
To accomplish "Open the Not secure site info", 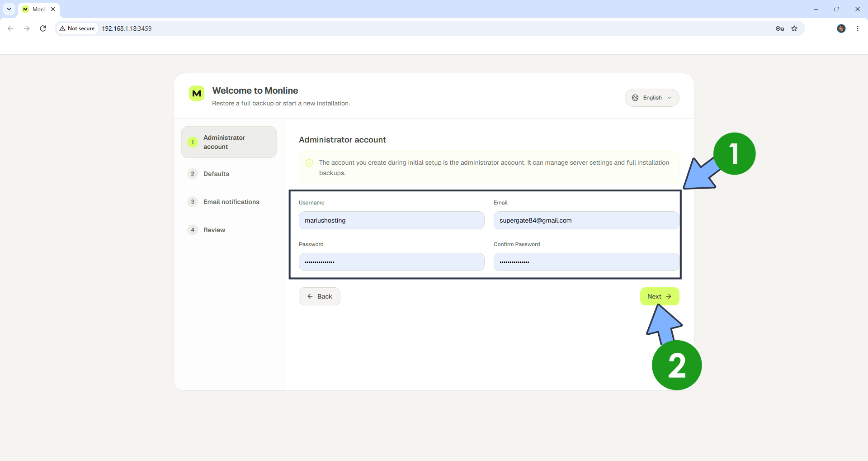I will pos(77,29).
